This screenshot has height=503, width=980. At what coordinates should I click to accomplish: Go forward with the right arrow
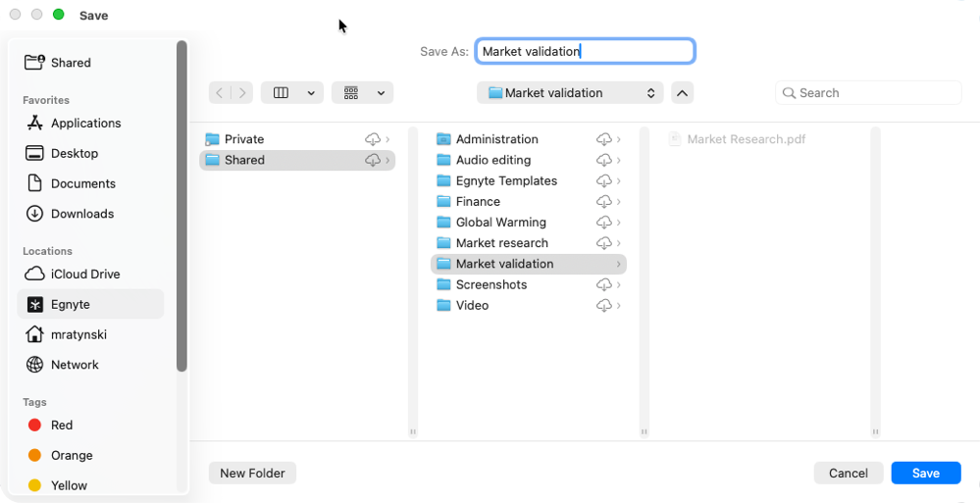242,93
